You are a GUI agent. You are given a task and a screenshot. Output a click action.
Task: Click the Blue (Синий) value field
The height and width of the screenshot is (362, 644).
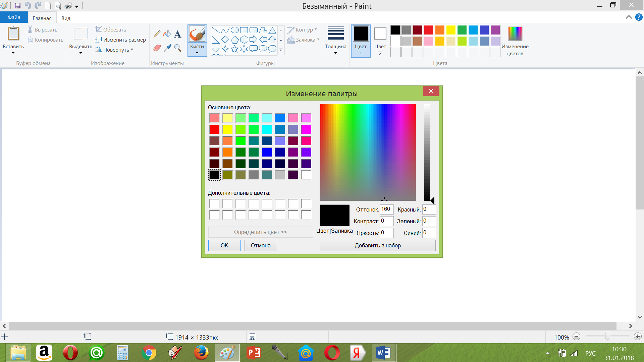click(429, 233)
